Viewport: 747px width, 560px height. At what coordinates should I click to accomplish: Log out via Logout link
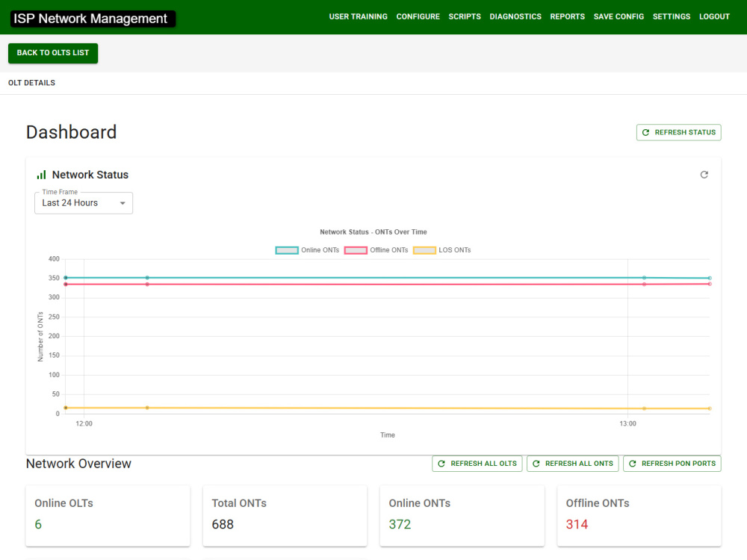pos(714,16)
